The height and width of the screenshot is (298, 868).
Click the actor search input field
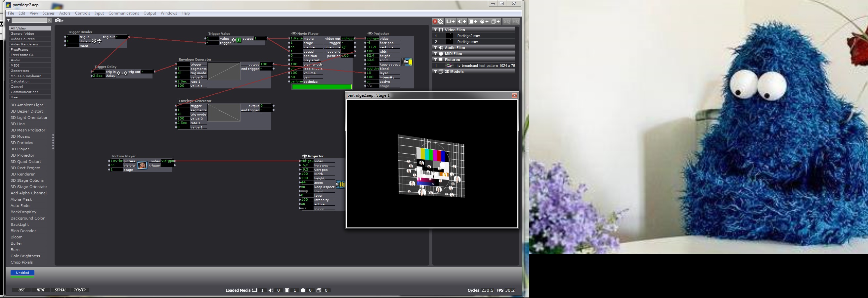(x=29, y=20)
